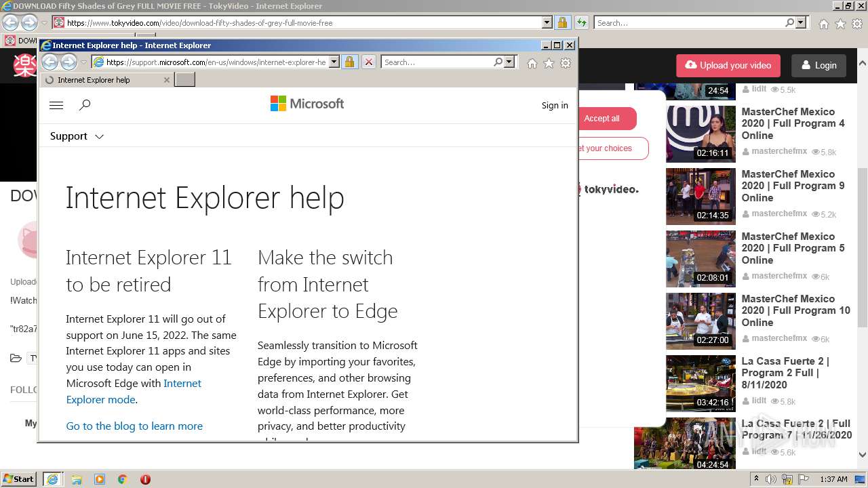Expand the Support dropdown on Microsoft page
This screenshot has height=488, width=868.
coord(77,136)
